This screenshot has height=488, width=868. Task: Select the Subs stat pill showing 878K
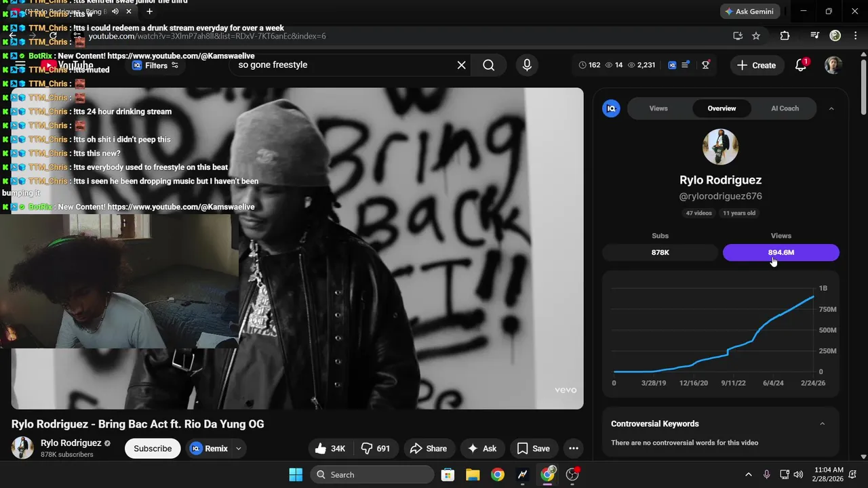(660, 252)
